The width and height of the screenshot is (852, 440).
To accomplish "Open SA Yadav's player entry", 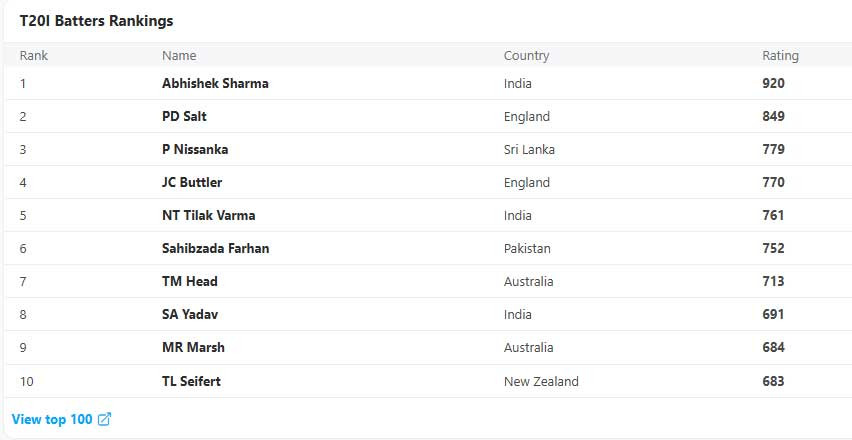I will [190, 315].
